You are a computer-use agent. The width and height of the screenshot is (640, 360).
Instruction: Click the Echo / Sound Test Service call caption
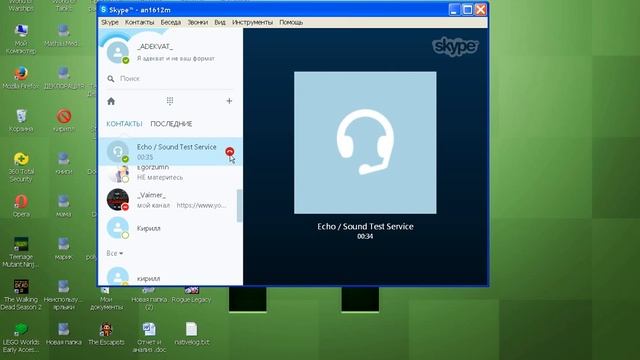tap(365, 227)
